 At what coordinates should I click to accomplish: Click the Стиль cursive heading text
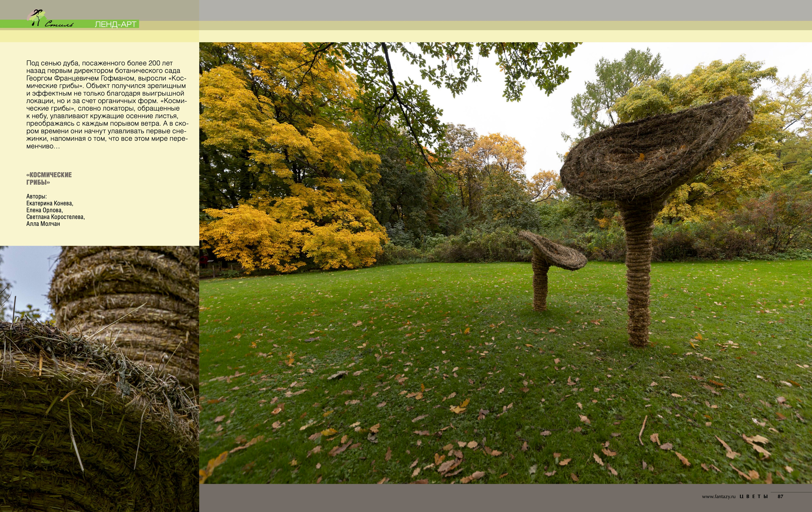tap(59, 24)
